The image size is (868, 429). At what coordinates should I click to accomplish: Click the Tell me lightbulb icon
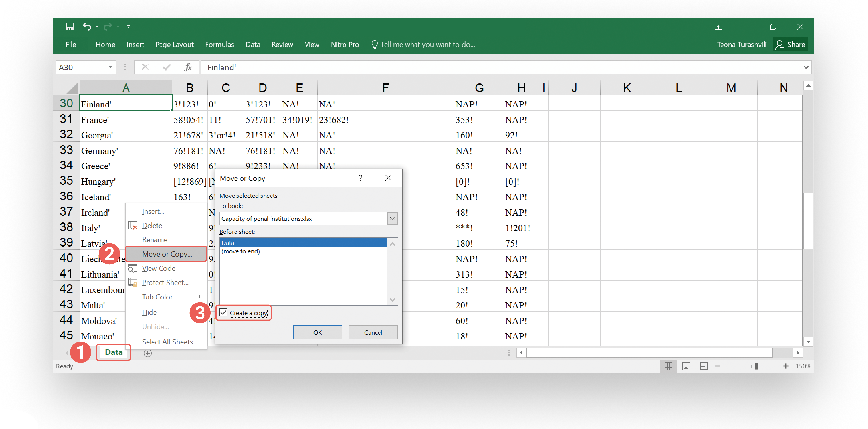[x=374, y=45]
